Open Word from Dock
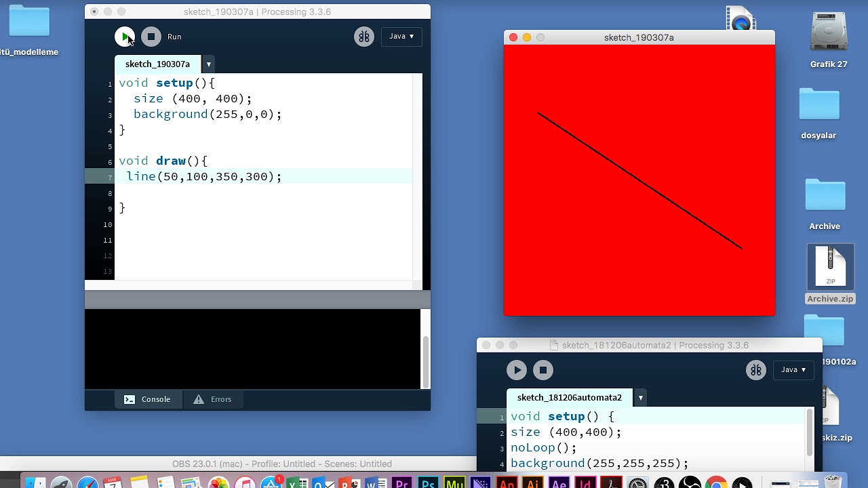Screen dimensions: 868x488 click(x=376, y=482)
